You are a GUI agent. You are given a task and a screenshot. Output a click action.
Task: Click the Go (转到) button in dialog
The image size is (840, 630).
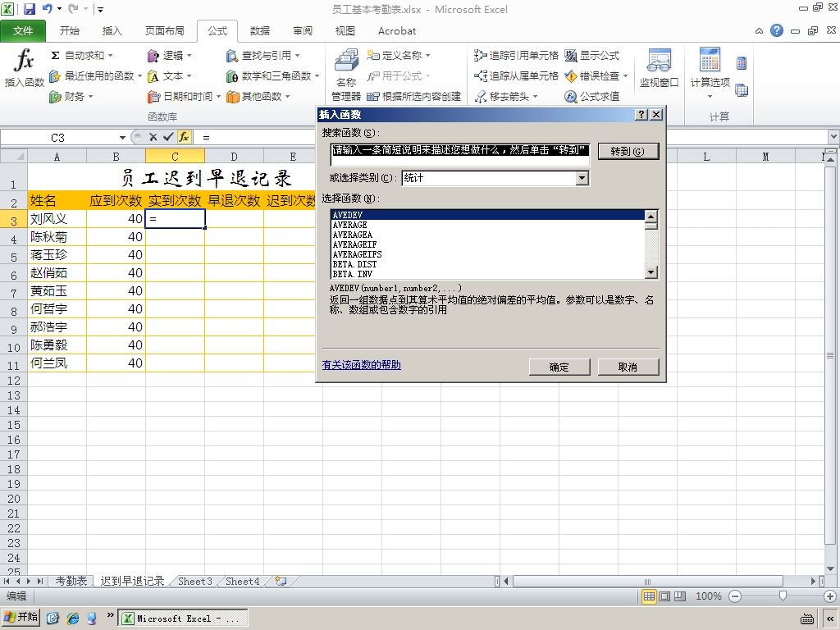pyautogui.click(x=628, y=151)
